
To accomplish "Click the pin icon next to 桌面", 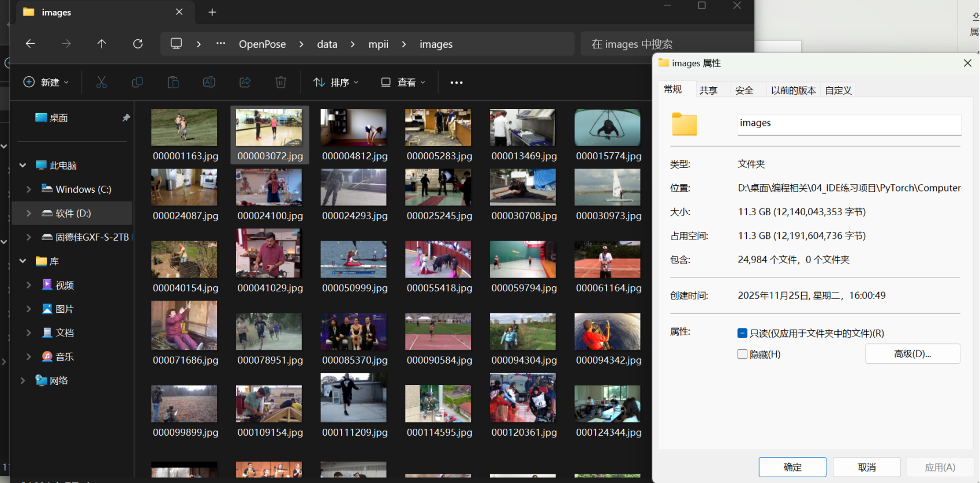I will click(x=126, y=118).
